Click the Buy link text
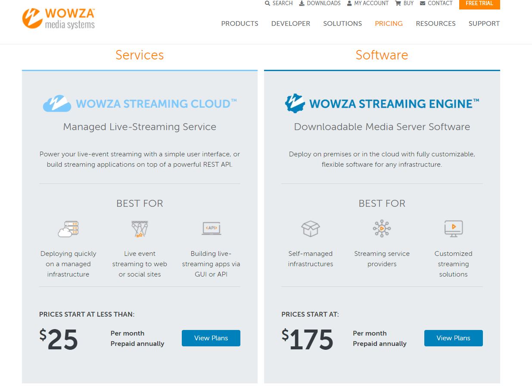 pyautogui.click(x=408, y=3)
